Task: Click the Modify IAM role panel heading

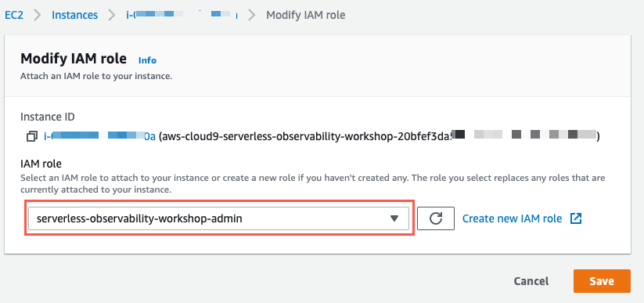Action: 74,59
